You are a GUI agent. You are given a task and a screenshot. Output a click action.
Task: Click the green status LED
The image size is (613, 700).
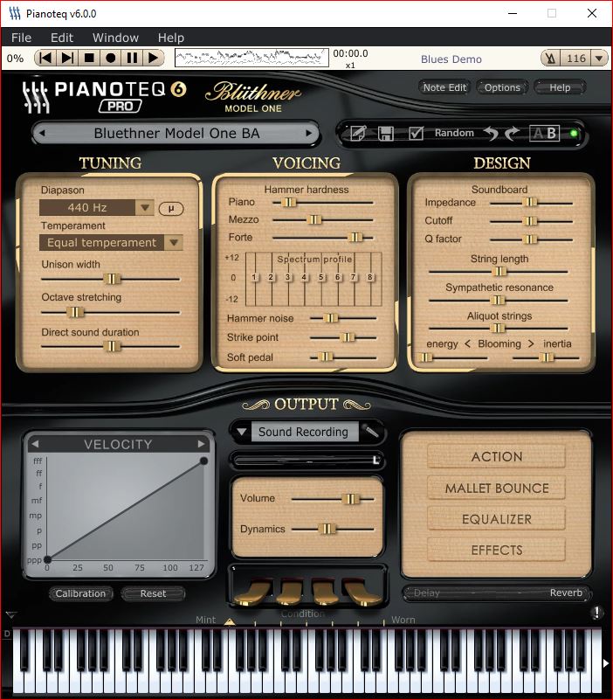pyautogui.click(x=574, y=133)
